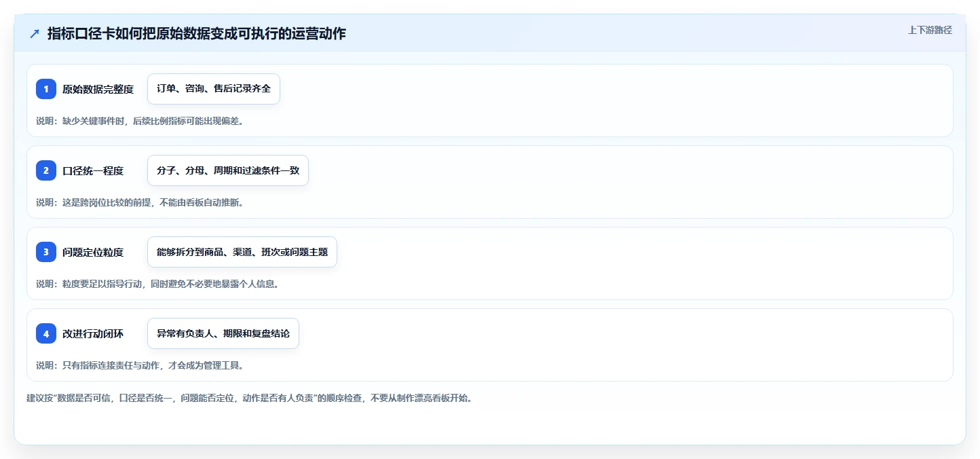Click step number badge 4
Viewport: 980px width, 459px height.
pyautogui.click(x=46, y=333)
